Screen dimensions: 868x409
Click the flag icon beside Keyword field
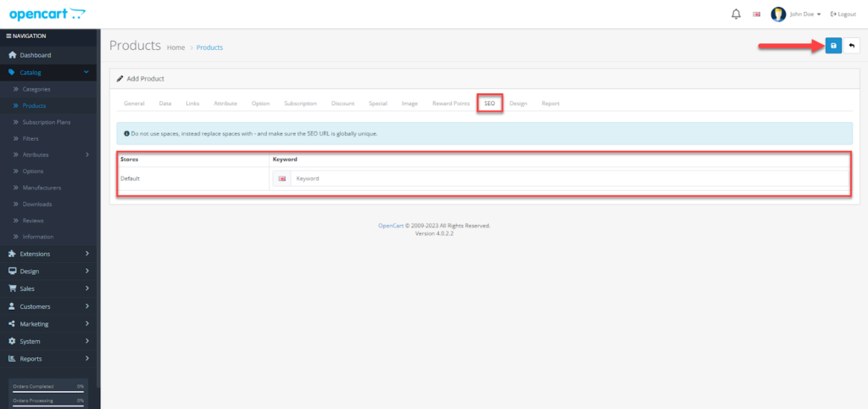(x=281, y=178)
